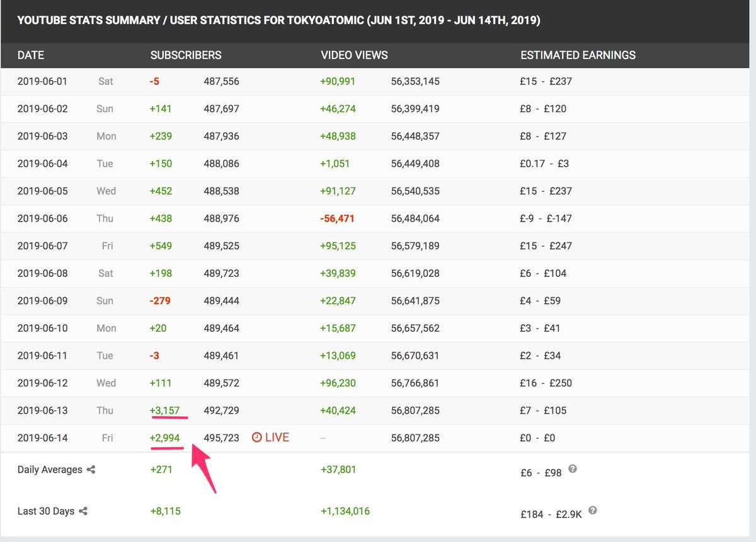Select the date 2019-06-07
The image size is (756, 542).
point(42,246)
